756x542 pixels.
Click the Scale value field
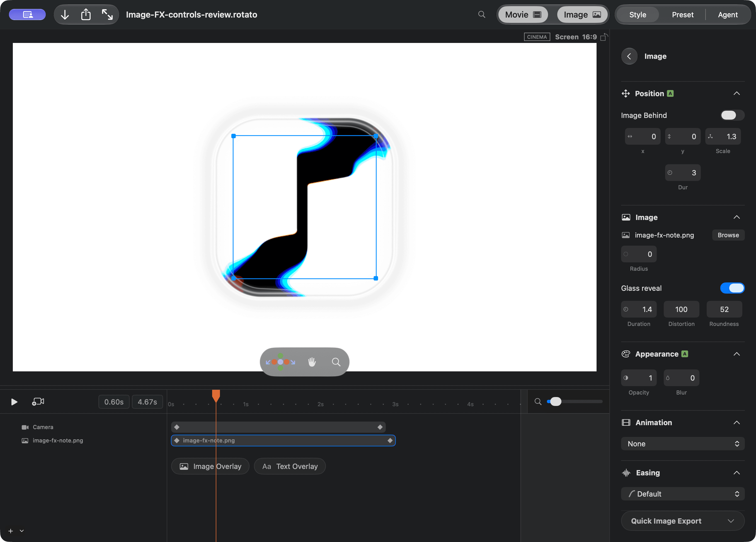[x=723, y=137]
